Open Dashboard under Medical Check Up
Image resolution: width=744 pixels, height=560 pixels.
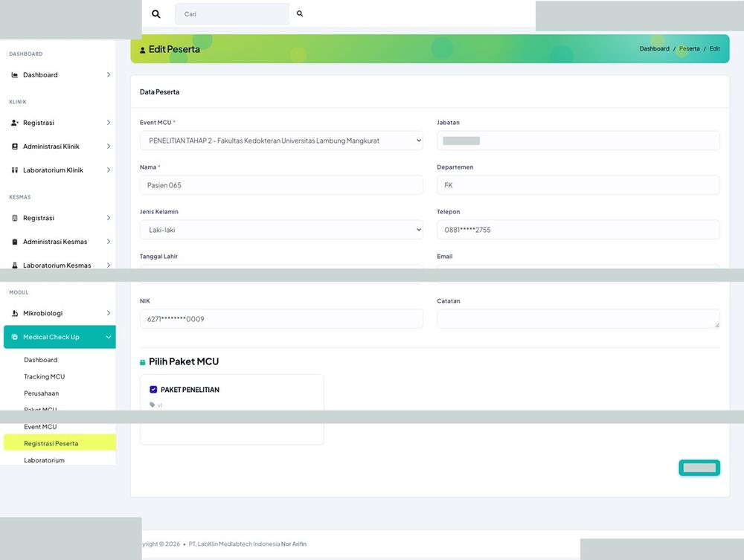tap(41, 360)
